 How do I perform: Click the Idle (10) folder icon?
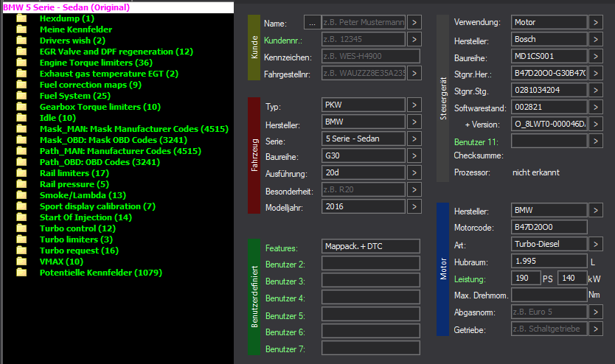tap(21, 118)
